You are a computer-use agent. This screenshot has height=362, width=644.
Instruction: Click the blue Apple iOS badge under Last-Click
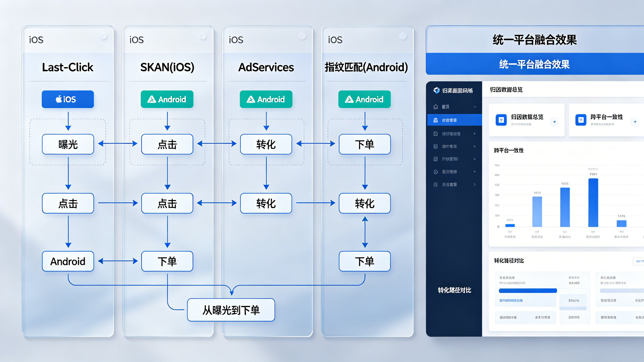68,99
